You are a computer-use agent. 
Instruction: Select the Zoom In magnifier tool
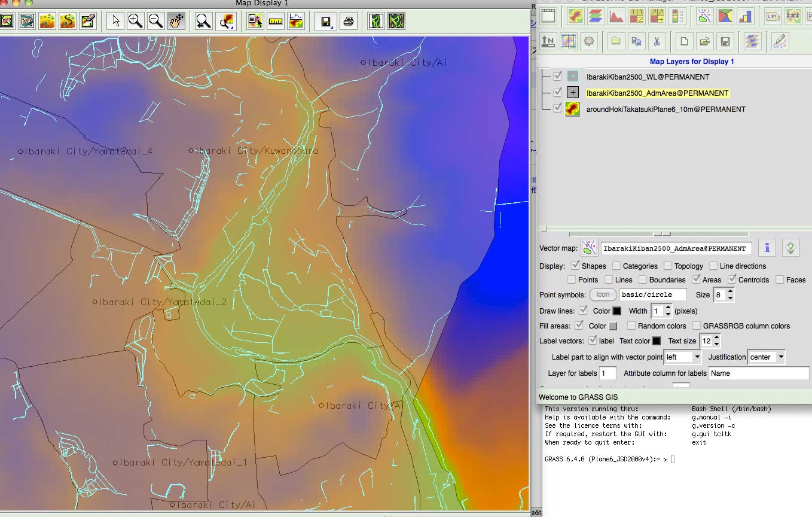pos(136,22)
